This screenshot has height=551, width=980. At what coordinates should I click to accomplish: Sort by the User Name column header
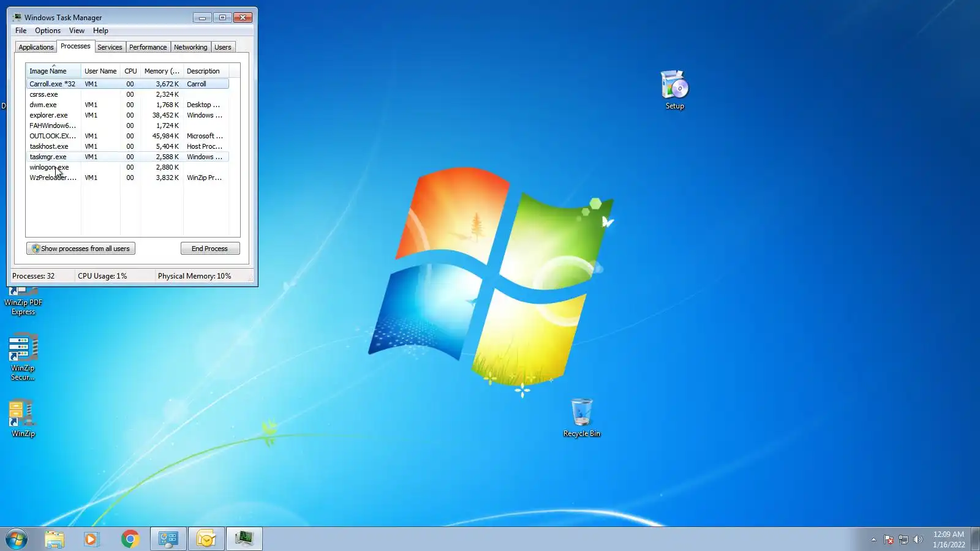click(100, 71)
